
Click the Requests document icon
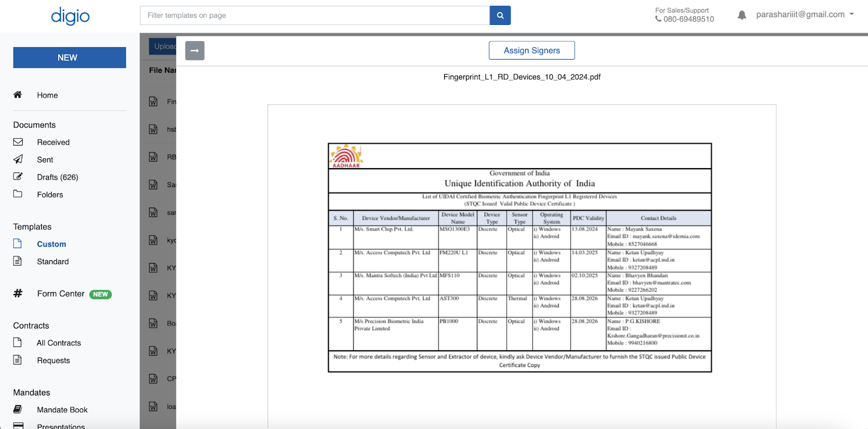(x=17, y=360)
